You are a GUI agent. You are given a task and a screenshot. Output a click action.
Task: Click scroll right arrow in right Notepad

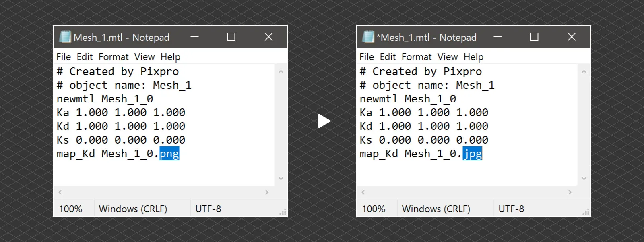point(570,192)
